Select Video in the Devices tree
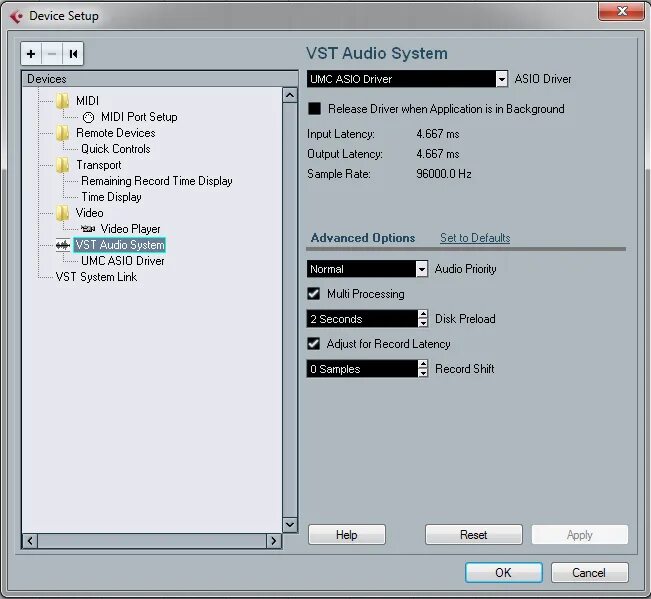Screen dimensions: 651x599 [x=90, y=213]
